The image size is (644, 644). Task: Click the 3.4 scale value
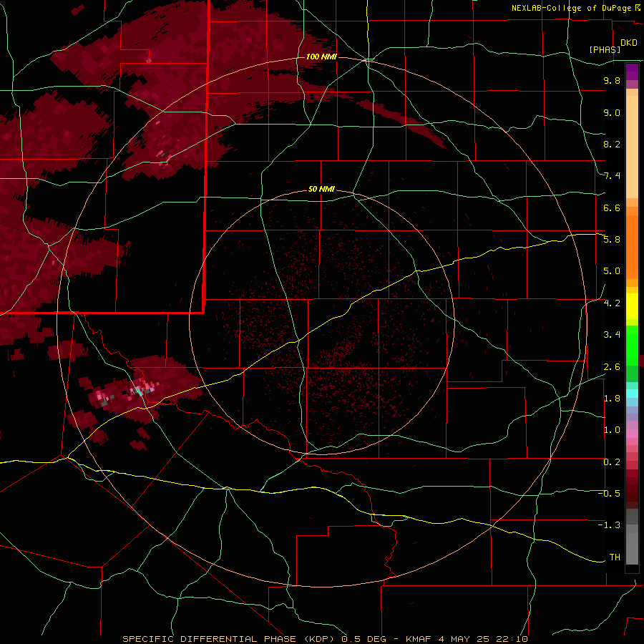[612, 335]
